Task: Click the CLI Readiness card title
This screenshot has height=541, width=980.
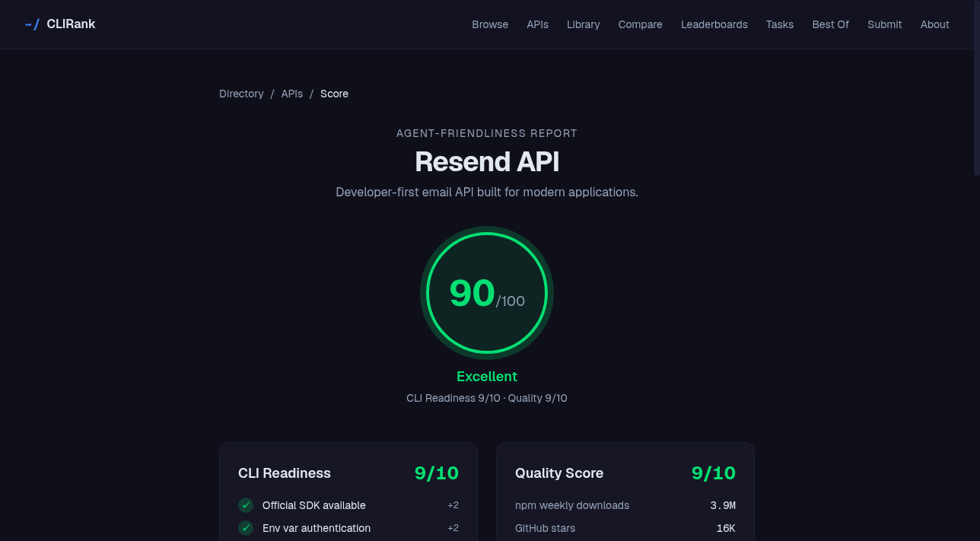Action: tap(285, 473)
